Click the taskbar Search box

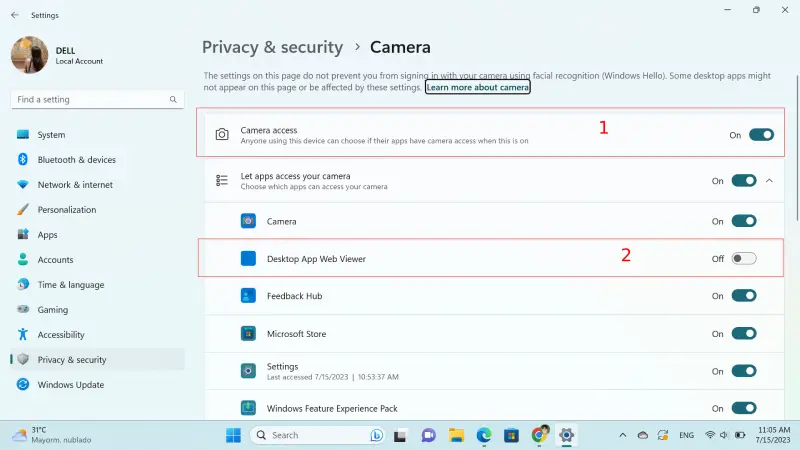point(317,435)
